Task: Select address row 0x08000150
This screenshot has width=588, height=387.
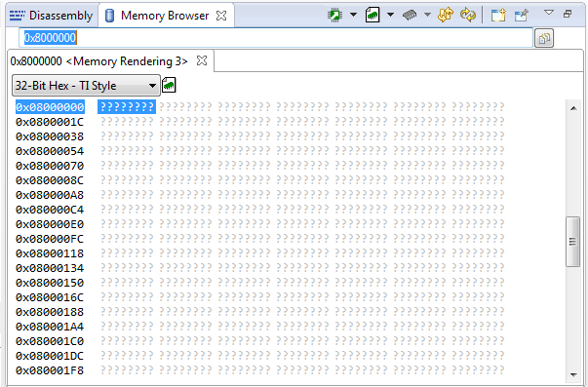Action: pos(50,283)
